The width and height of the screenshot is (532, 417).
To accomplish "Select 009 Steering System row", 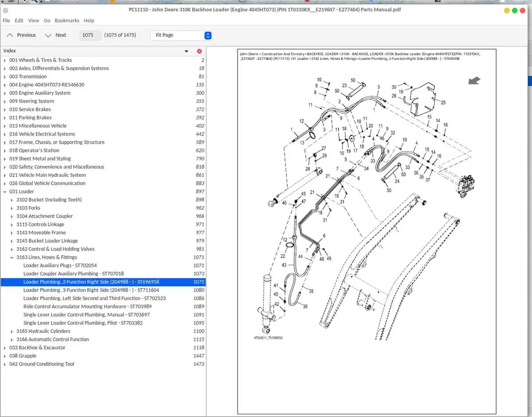I will [103, 101].
